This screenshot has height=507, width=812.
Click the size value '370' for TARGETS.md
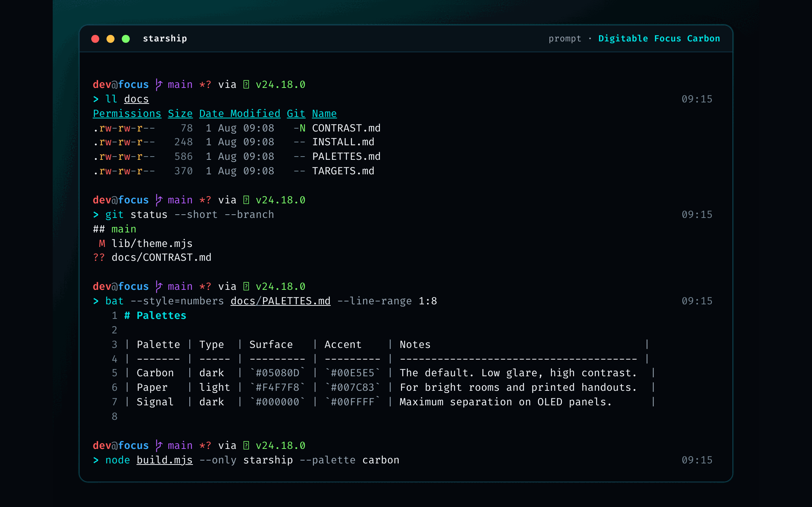tap(184, 171)
